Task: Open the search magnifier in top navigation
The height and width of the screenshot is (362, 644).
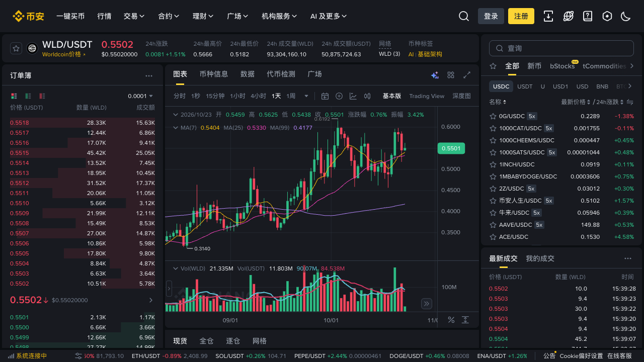Action: [x=464, y=16]
